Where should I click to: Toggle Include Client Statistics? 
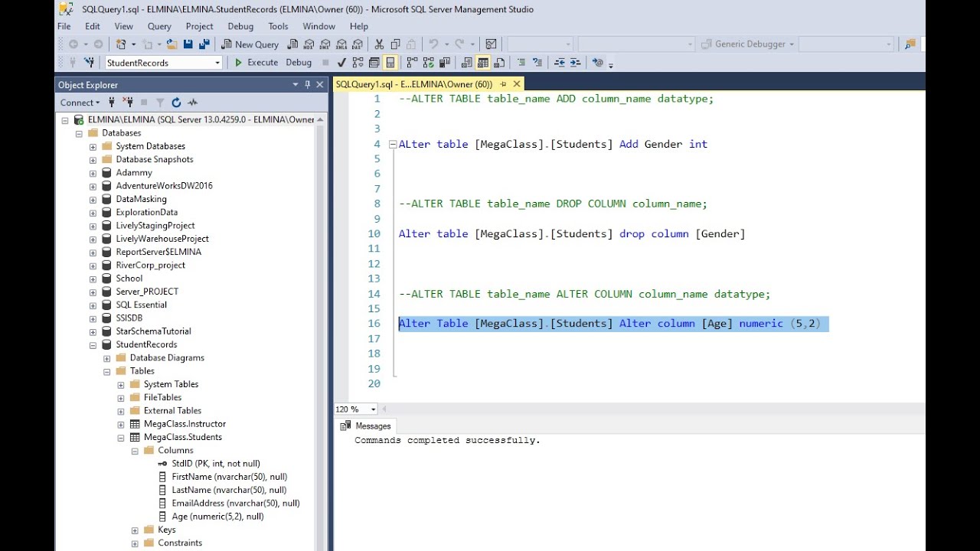pyautogui.click(x=445, y=63)
